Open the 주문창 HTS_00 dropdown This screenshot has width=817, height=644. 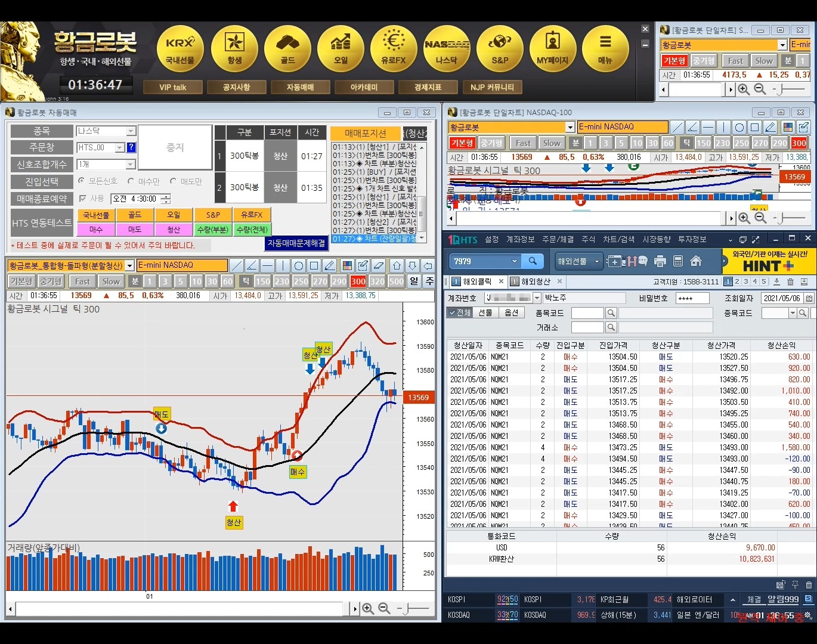[x=120, y=147]
